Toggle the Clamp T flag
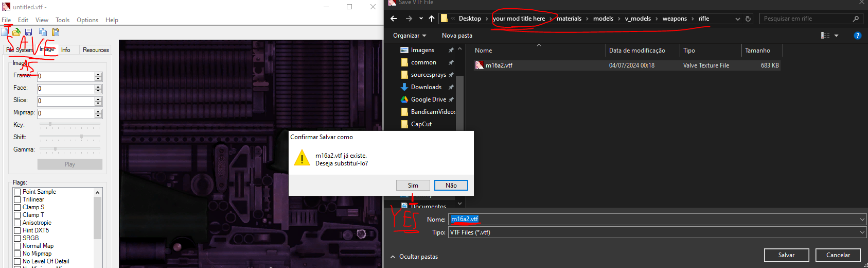Screen dimensions: 868x268 [17, 215]
